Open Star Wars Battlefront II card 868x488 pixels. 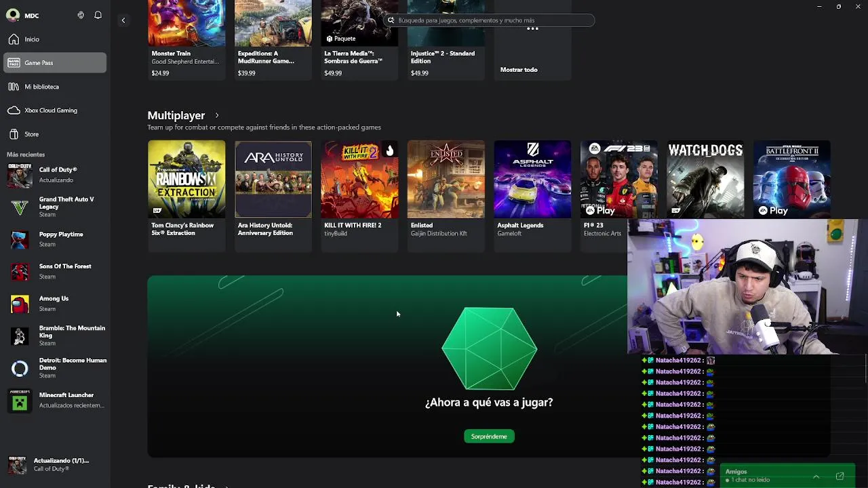click(791, 180)
